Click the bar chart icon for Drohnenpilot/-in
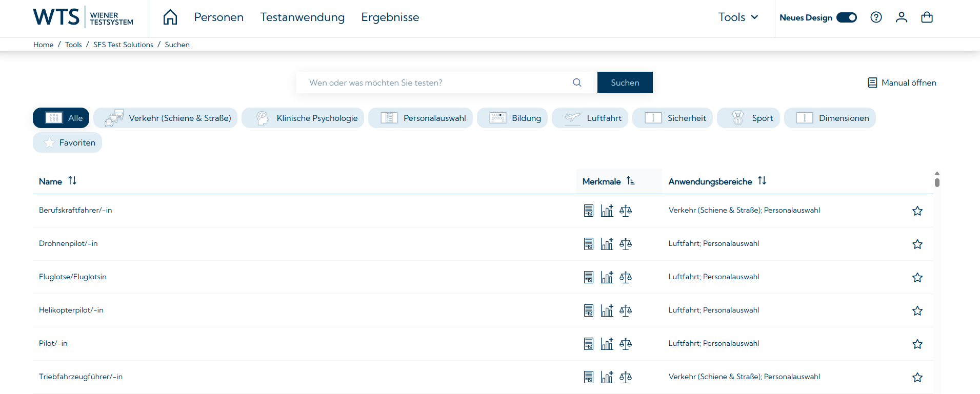This screenshot has height=394, width=980. pyautogui.click(x=607, y=244)
